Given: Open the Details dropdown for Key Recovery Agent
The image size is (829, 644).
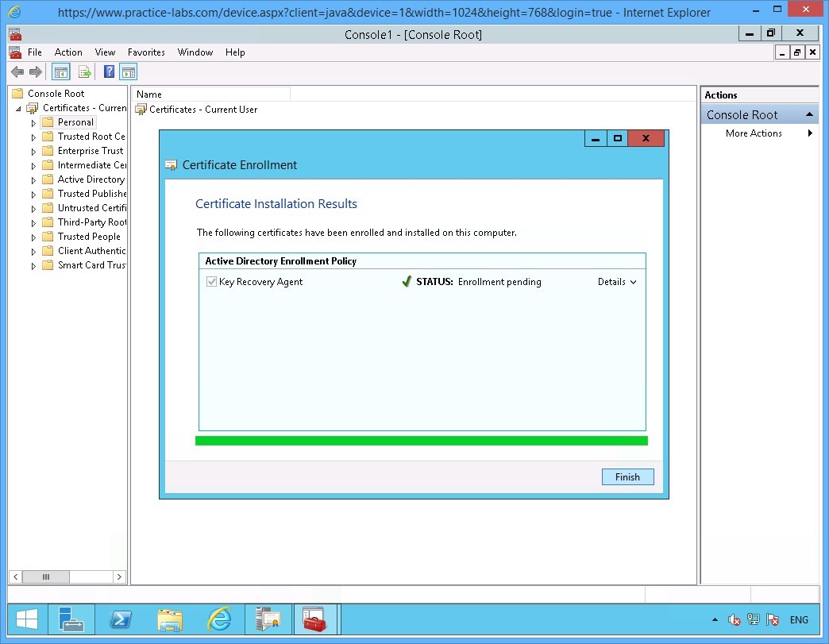Looking at the screenshot, I should click(617, 281).
